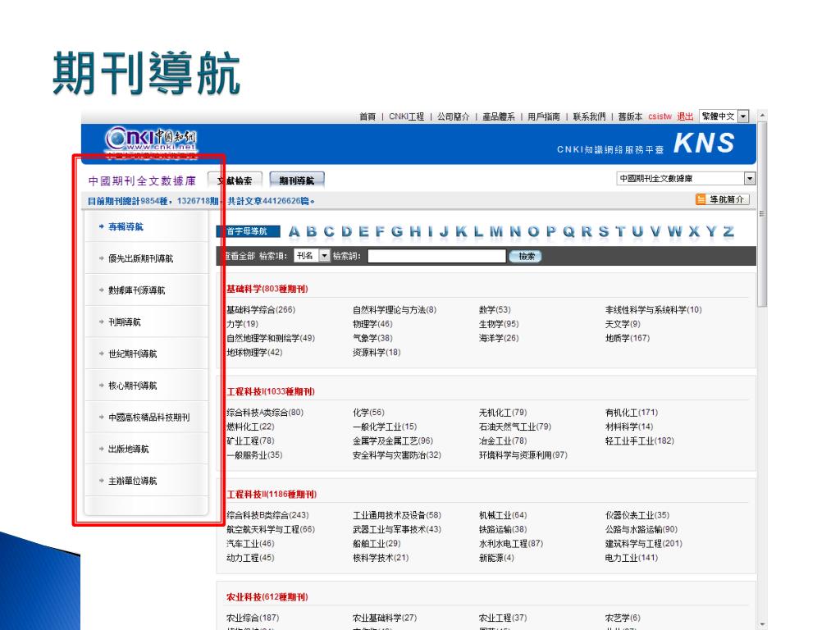Select 刊期導航 in the sidebar

125,322
